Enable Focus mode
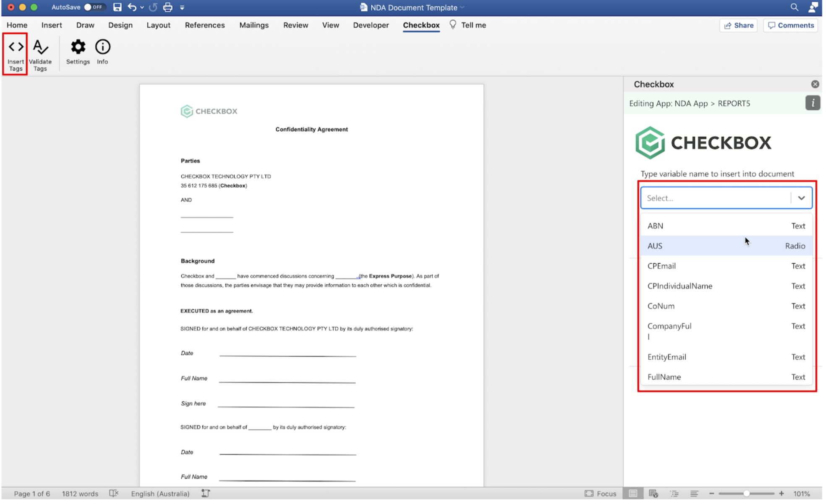Screen dimensions: 826x504 601,494
